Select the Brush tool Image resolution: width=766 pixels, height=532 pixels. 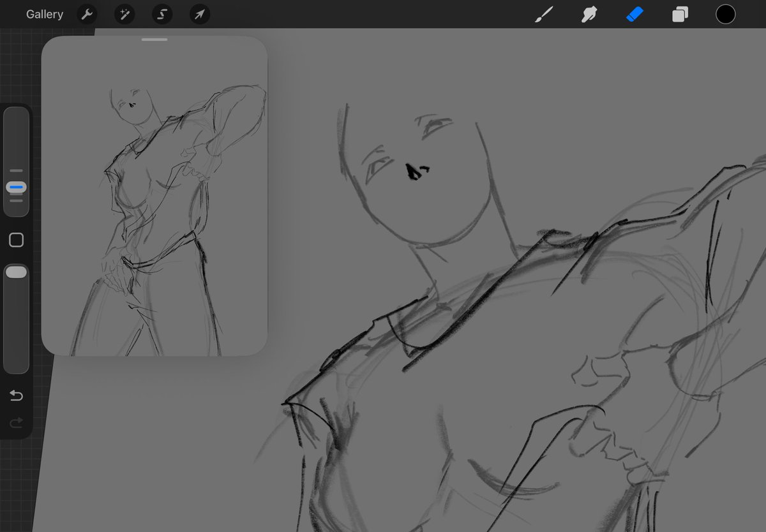tap(543, 14)
